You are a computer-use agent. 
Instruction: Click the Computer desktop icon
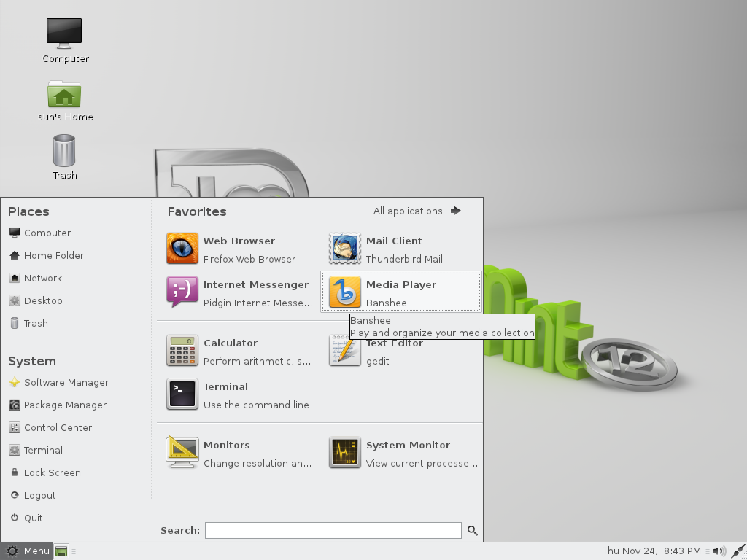(x=64, y=34)
